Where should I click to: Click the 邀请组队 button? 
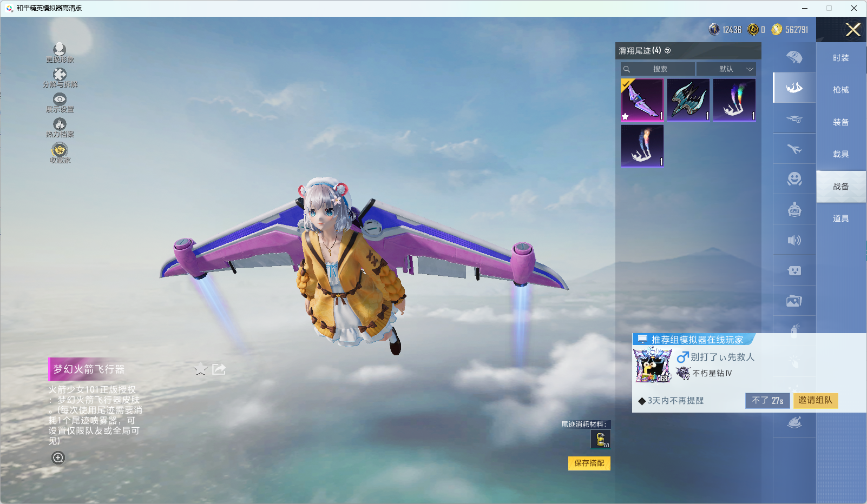816,401
